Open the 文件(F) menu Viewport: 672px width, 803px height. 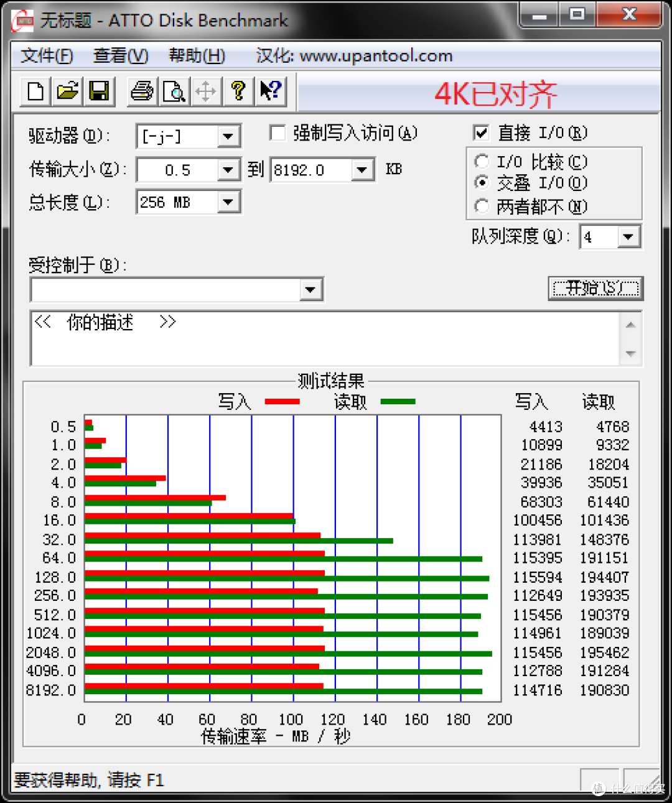pos(47,56)
